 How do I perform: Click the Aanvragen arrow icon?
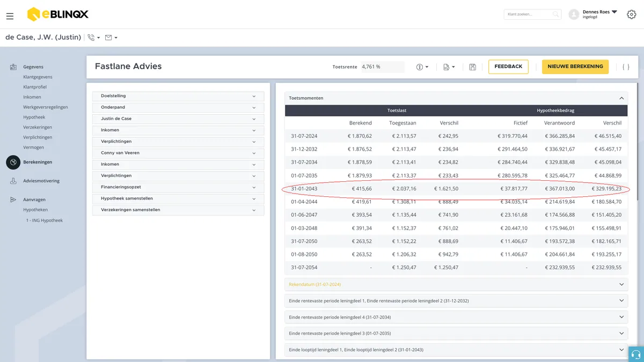(13, 200)
